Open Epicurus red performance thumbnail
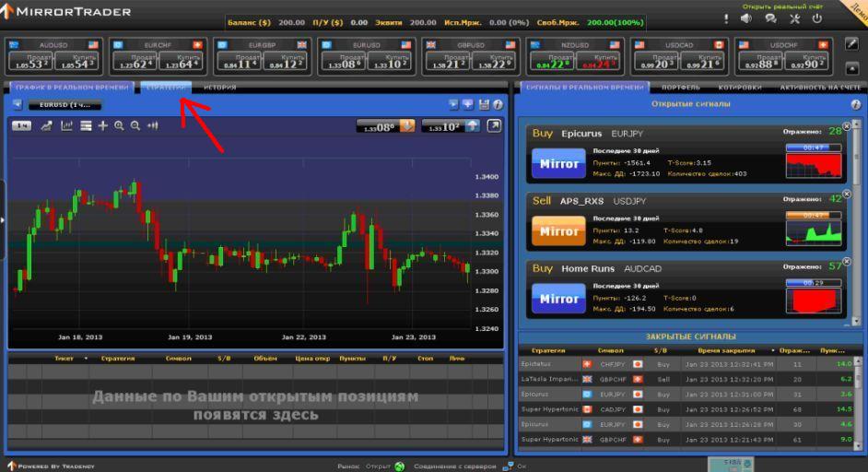Screen dimensions: 868x472 (814, 165)
